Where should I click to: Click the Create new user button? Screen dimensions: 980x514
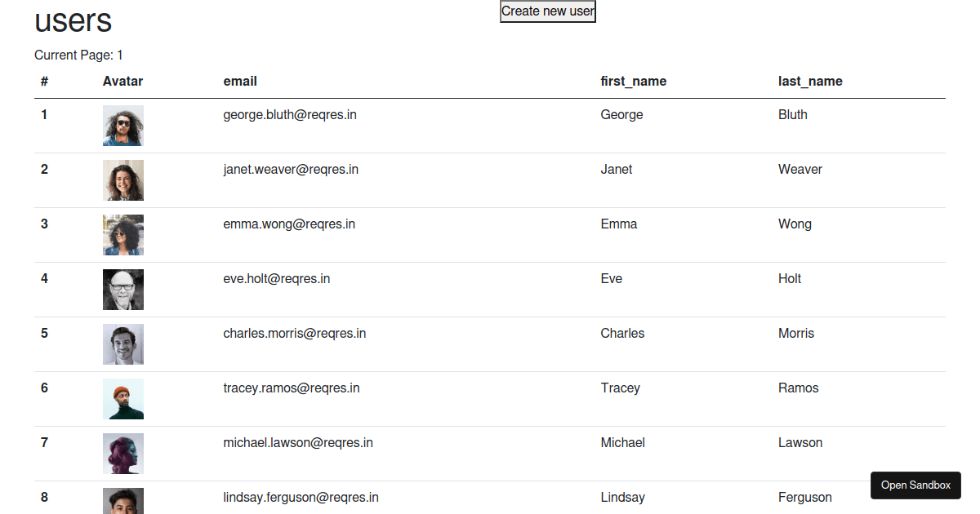pos(547,11)
